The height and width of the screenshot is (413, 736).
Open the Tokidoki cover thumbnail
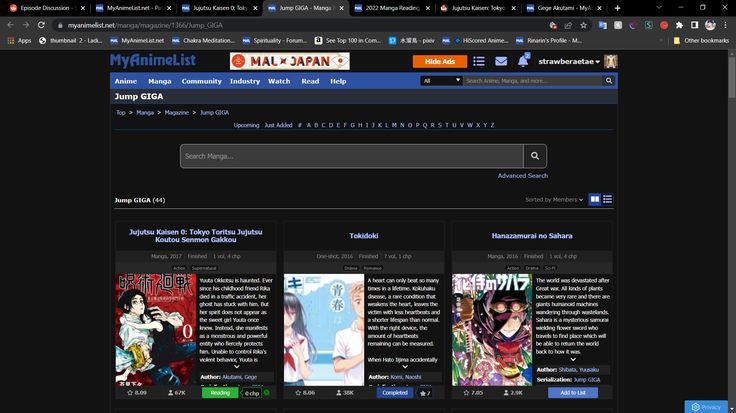323,329
